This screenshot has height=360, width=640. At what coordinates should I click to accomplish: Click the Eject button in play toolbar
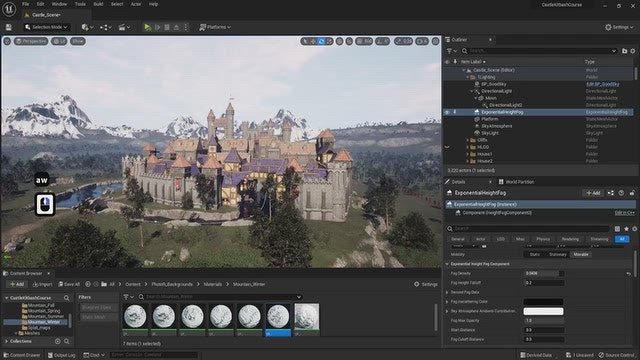(x=176, y=27)
